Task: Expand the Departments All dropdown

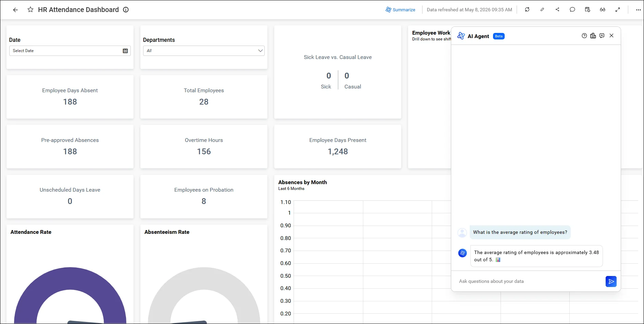Action: (x=204, y=51)
